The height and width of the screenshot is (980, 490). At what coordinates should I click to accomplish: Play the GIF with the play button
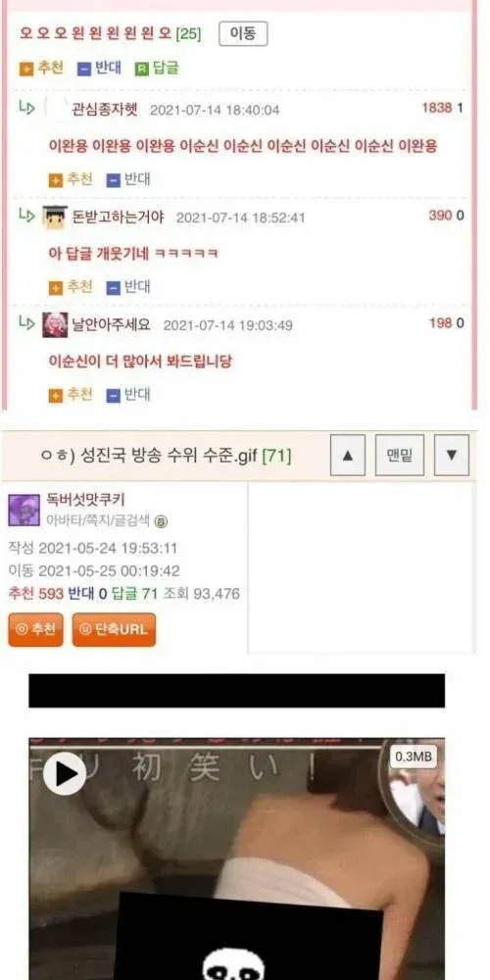65,774
